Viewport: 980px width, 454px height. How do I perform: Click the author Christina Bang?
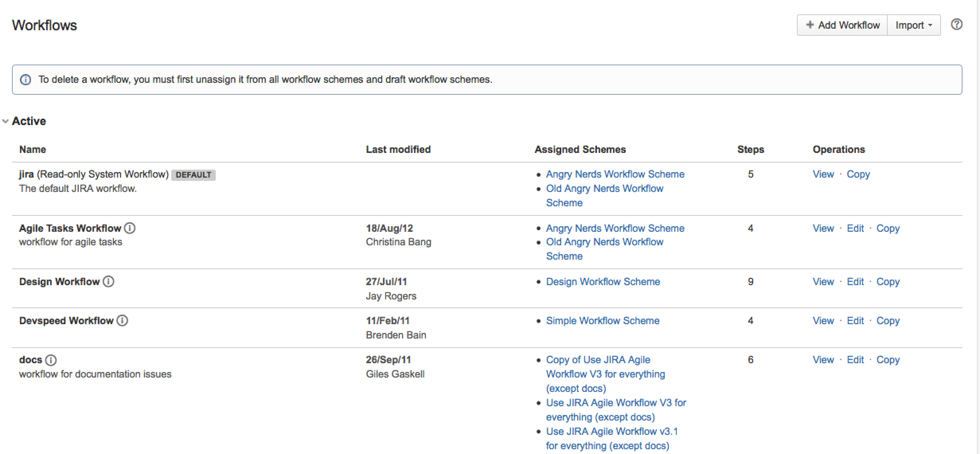[x=398, y=242]
